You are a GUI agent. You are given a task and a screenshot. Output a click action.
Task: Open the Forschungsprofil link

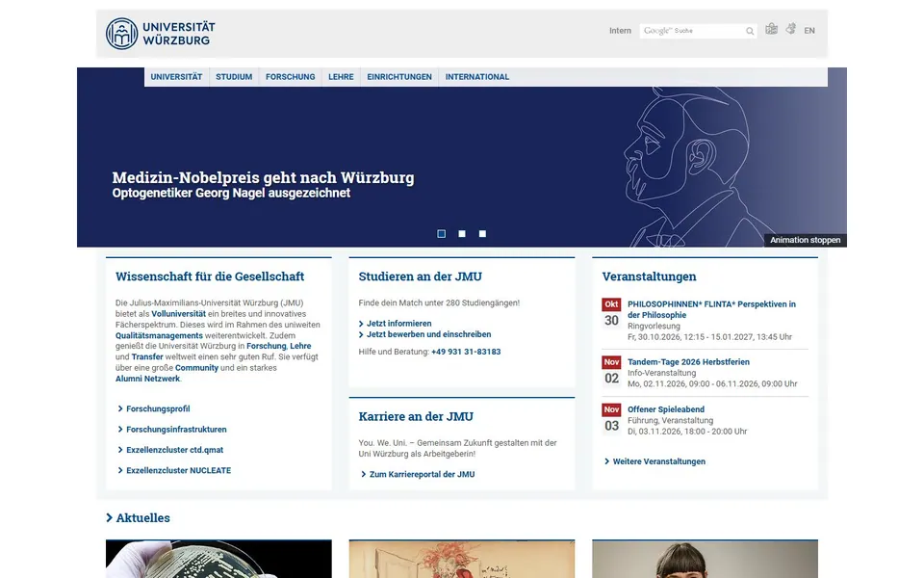point(158,408)
